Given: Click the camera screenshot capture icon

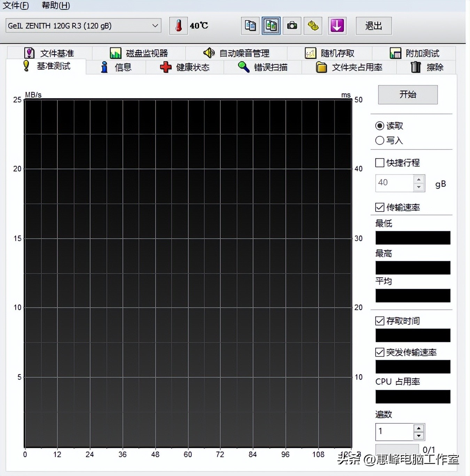Looking at the screenshot, I should [292, 25].
